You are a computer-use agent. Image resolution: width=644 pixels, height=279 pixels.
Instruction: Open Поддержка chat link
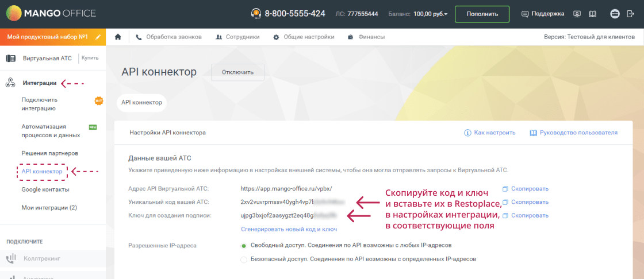click(543, 14)
